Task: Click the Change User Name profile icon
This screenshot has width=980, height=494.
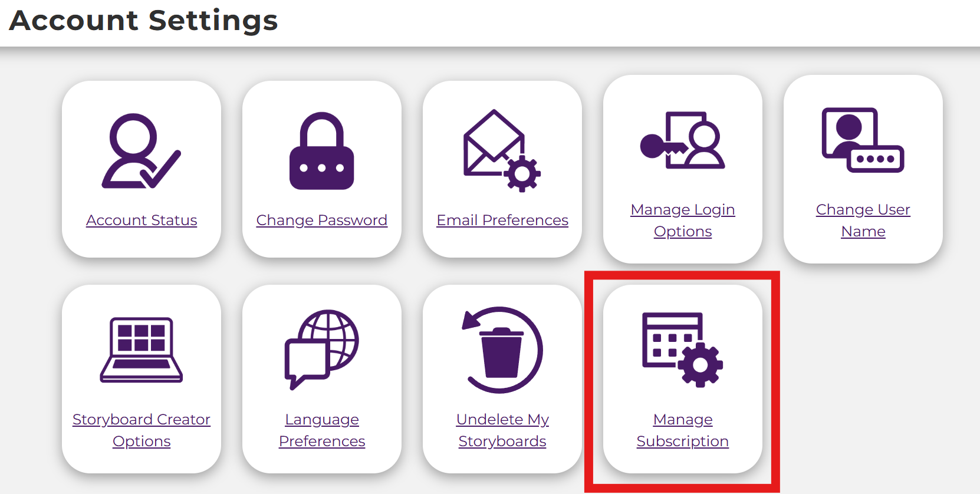Action: [863, 140]
